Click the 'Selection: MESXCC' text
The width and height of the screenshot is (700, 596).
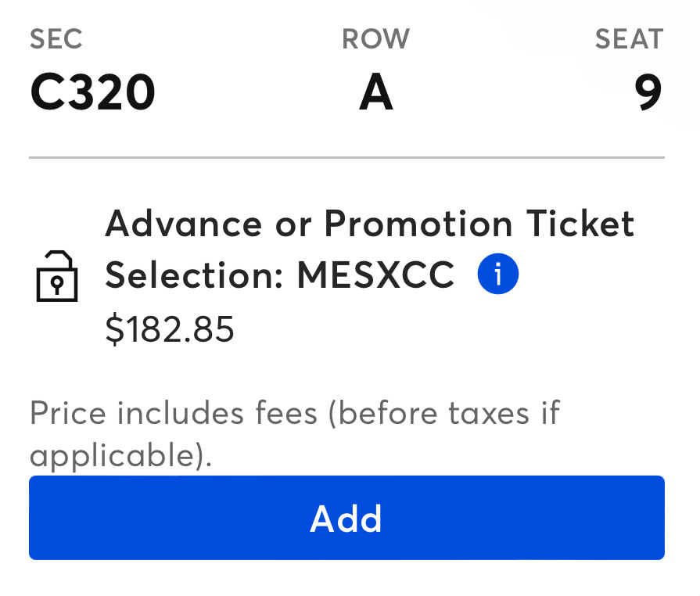(279, 275)
